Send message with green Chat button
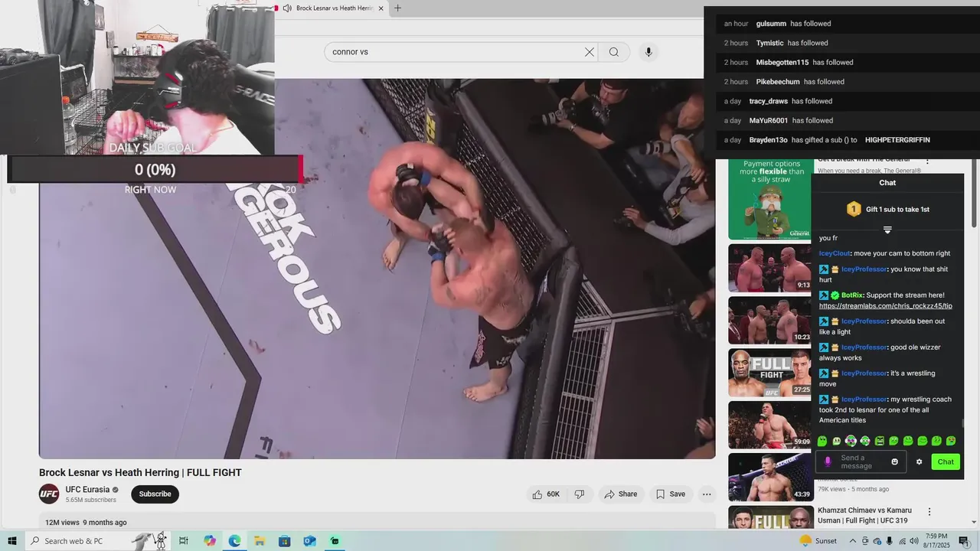 [946, 462]
